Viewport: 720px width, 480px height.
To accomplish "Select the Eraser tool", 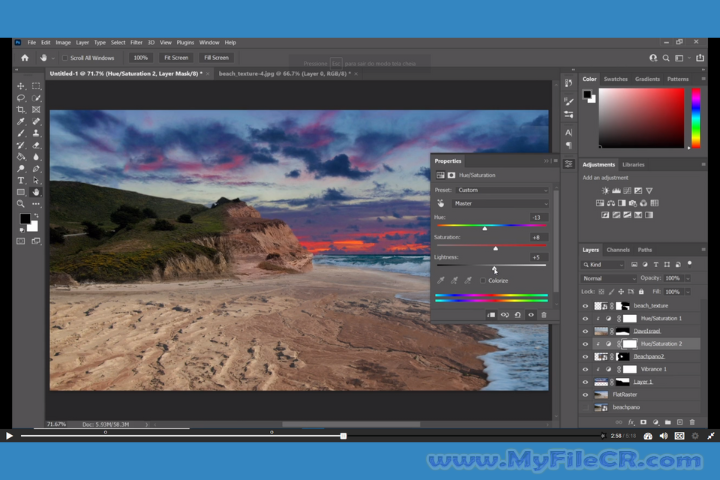I will point(36,145).
